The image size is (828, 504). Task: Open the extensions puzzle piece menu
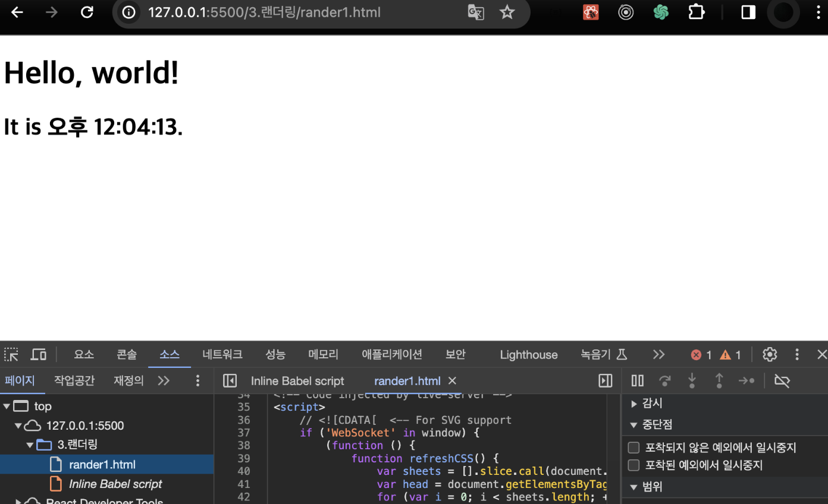click(x=697, y=12)
